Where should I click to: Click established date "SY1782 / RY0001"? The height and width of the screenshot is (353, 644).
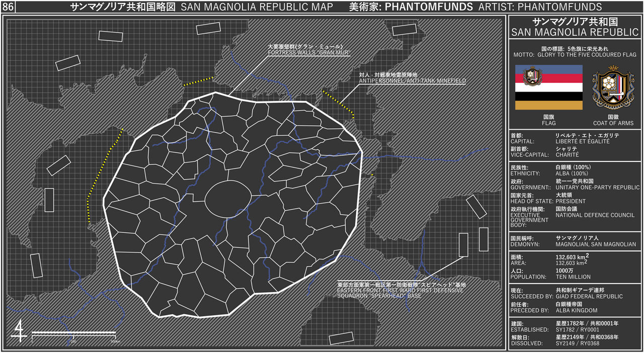(578, 330)
